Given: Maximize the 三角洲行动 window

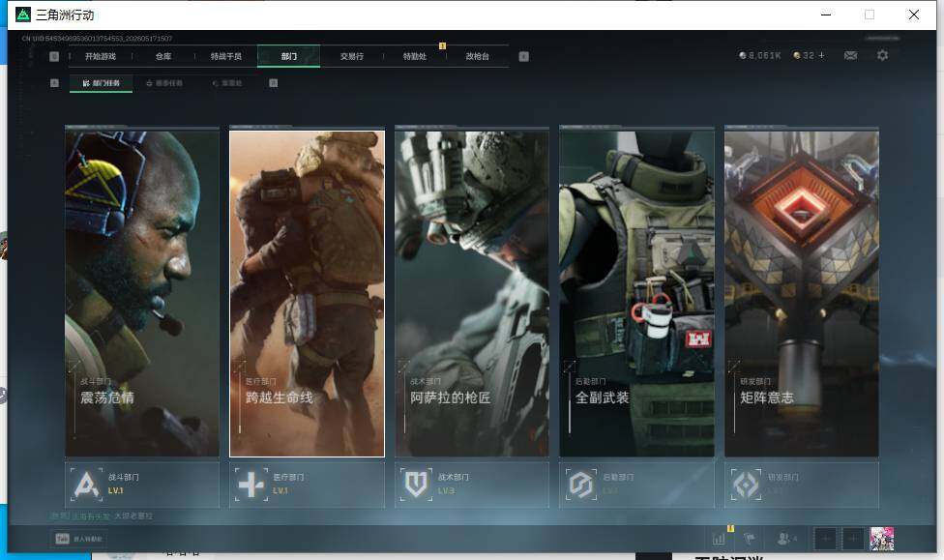Looking at the screenshot, I should (870, 15).
